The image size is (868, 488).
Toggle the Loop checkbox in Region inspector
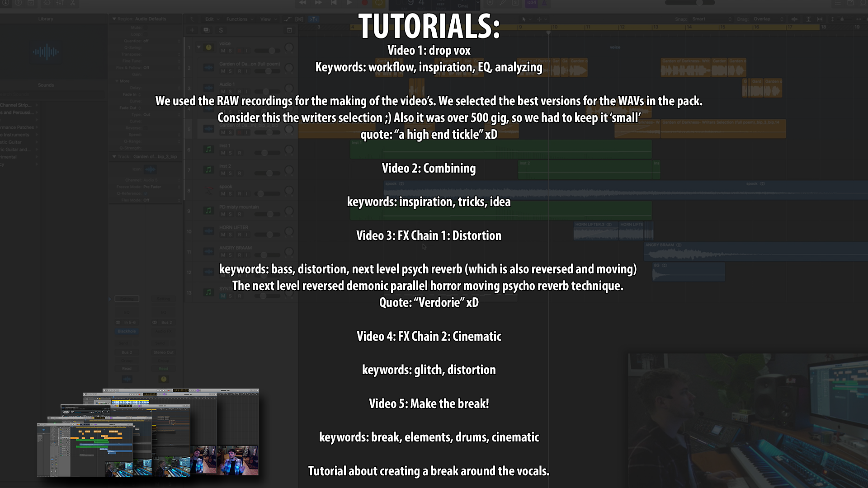point(145,34)
